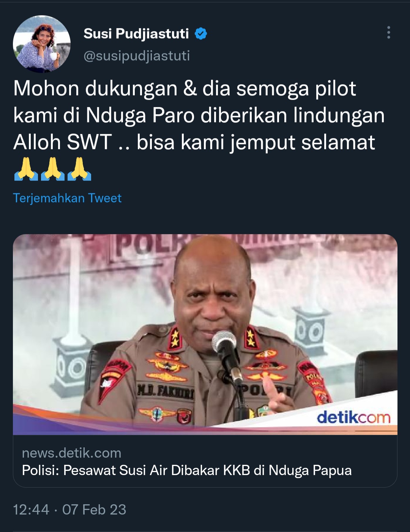Screen dimensions: 410x532
Task: Open the three-dot more options menu
Action: coord(388,33)
